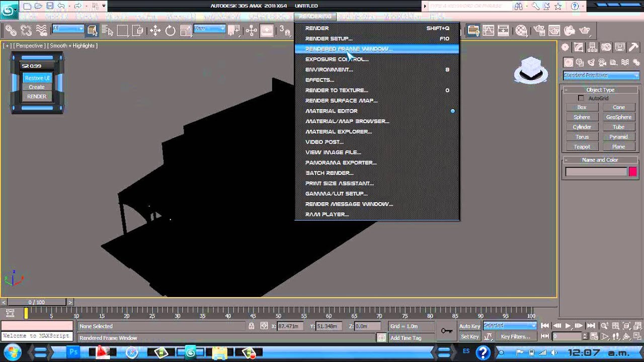
Task: Select the Select and Rotate tool
Action: [171, 31]
